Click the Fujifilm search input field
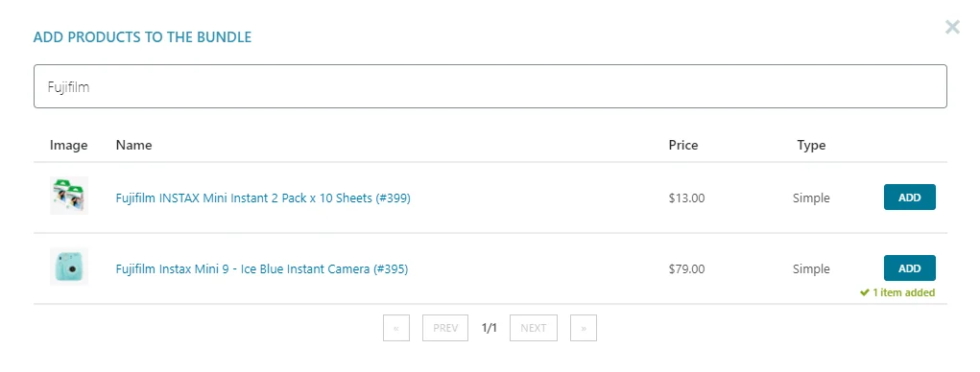 point(490,86)
